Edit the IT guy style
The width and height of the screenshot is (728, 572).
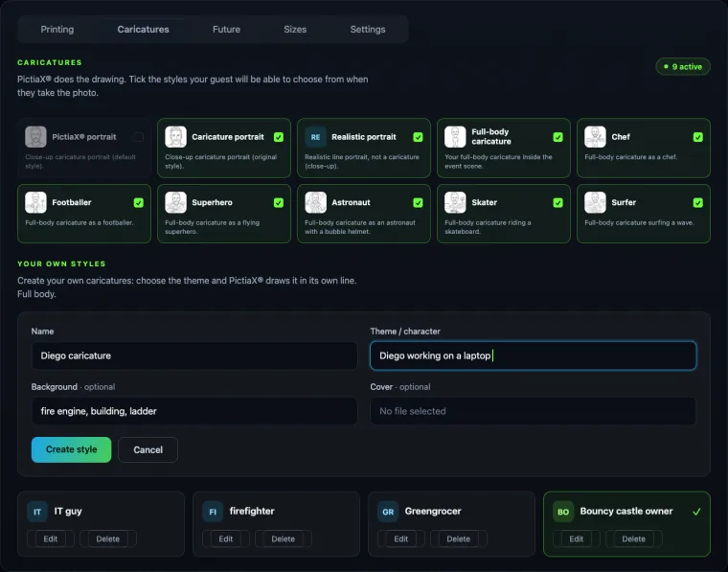coord(51,538)
